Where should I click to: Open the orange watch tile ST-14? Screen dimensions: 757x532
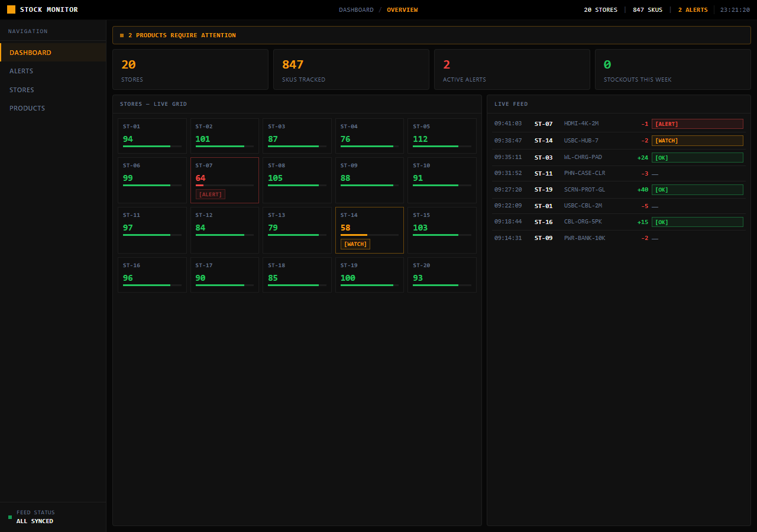point(370,231)
